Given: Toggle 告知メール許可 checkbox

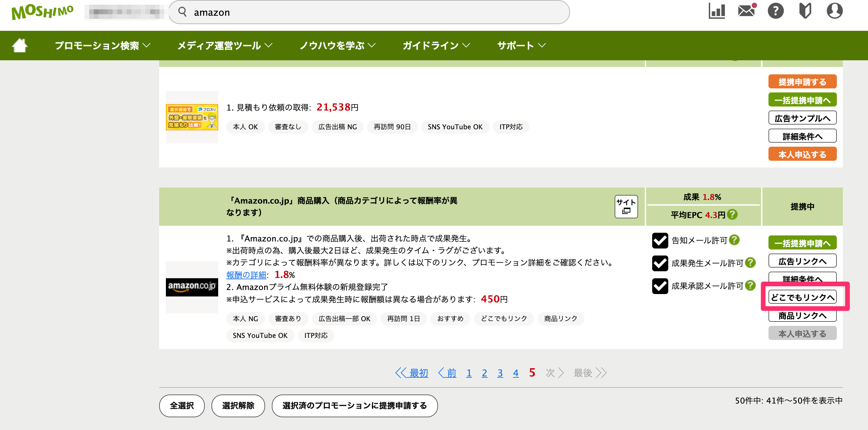Looking at the screenshot, I should click(660, 240).
